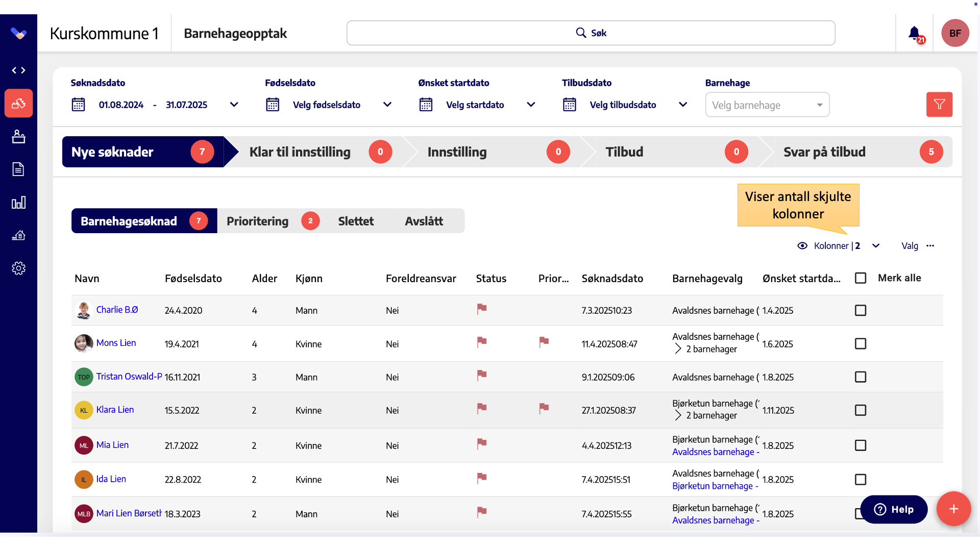The width and height of the screenshot is (980, 551).
Task: Select checkbox for Mia Lien row
Action: pos(861,445)
